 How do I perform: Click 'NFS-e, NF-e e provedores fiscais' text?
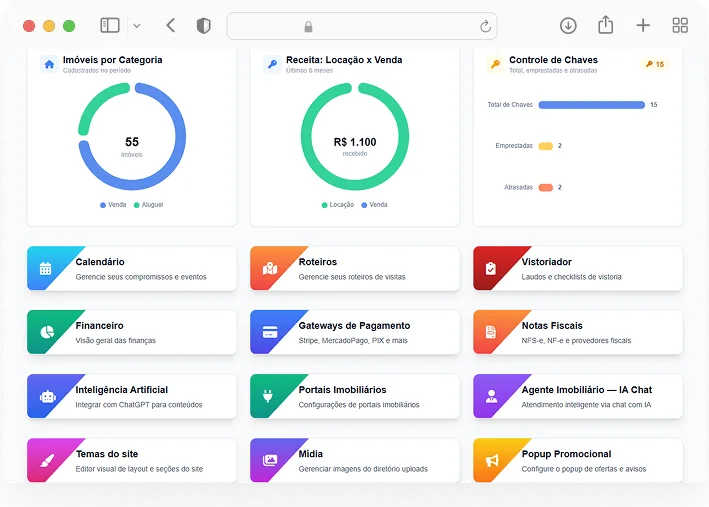pyautogui.click(x=576, y=341)
